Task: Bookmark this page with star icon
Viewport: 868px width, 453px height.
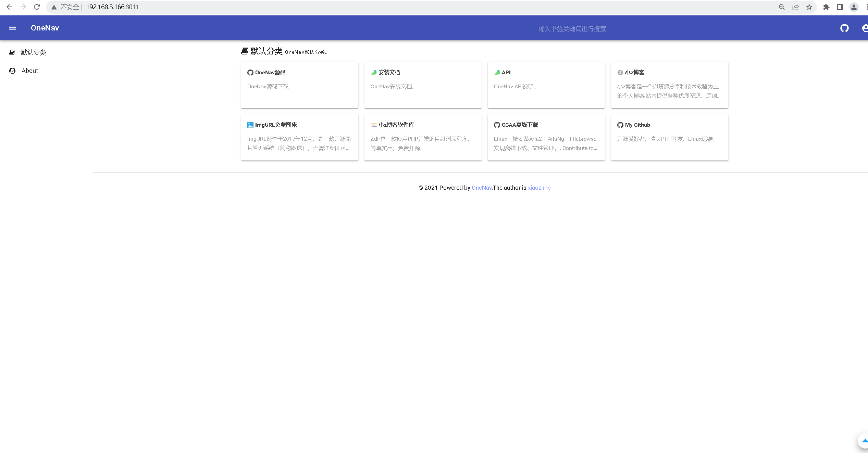Action: point(809,7)
